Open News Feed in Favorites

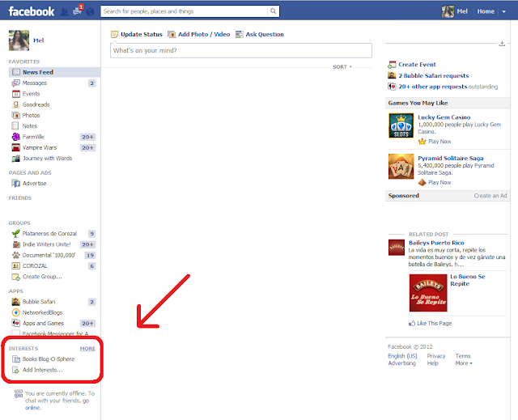(54, 72)
